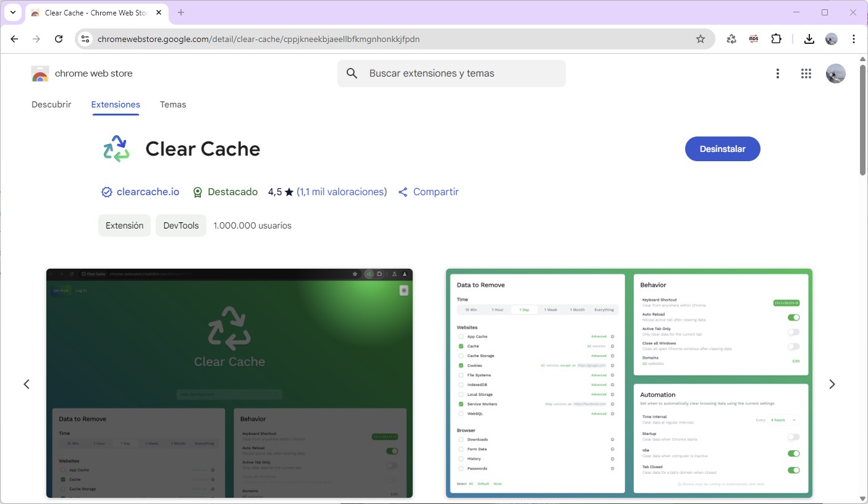Viewport: 868px width, 504px height.
Task: Click the browser back arrow
Action: pyautogui.click(x=14, y=39)
